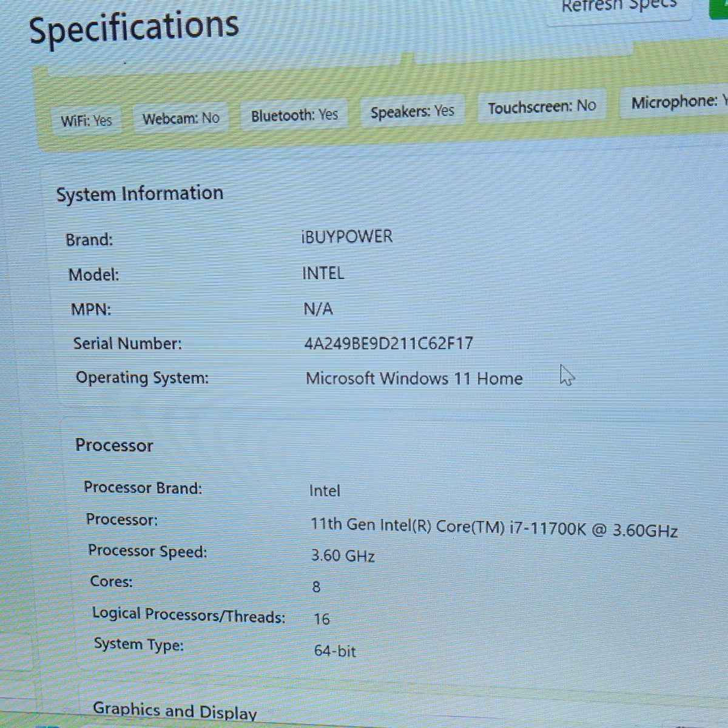Click the Graphics and Display heading
Screen dimensions: 728x728
point(175,711)
